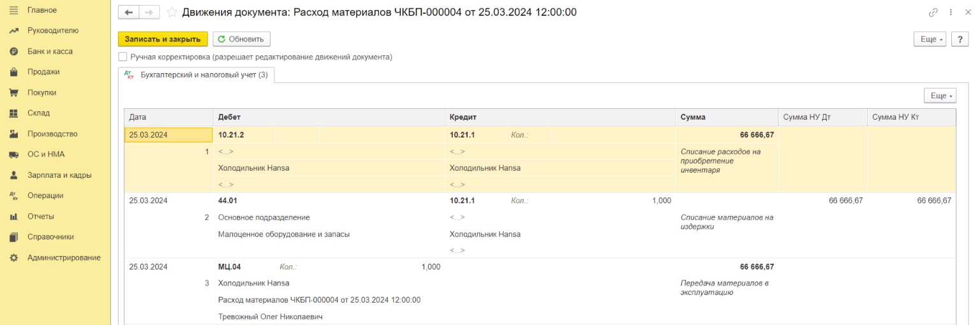Open the vertical dots window menu

951,12
